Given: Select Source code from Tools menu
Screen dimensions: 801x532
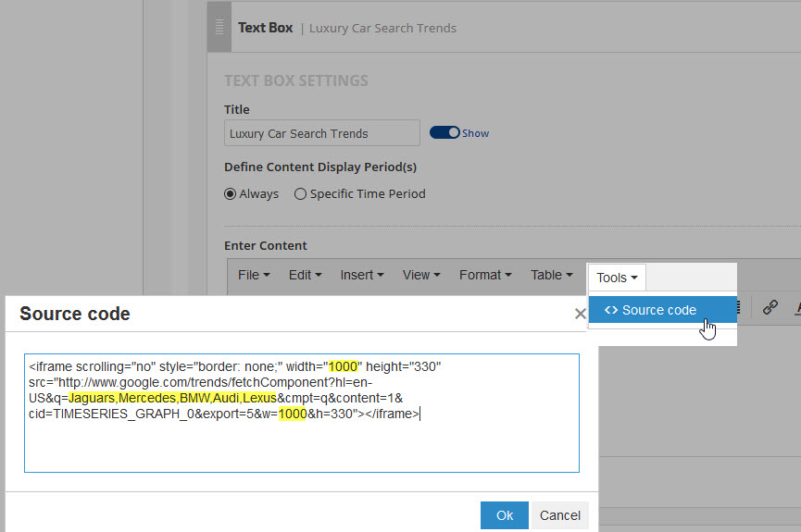Looking at the screenshot, I should 658,310.
